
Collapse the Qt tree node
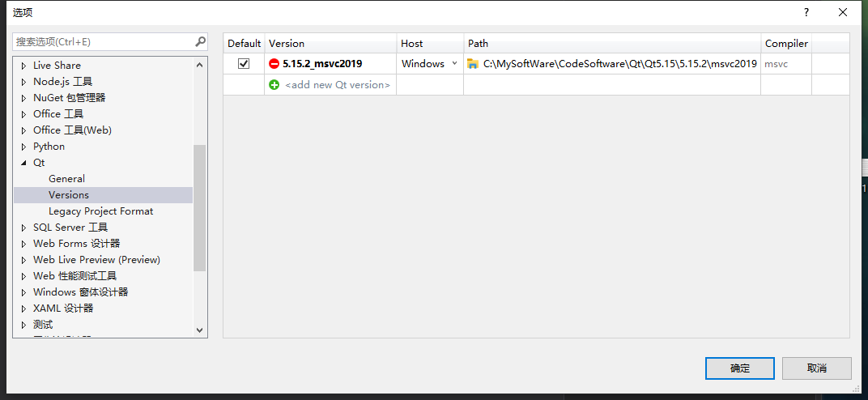coord(23,163)
